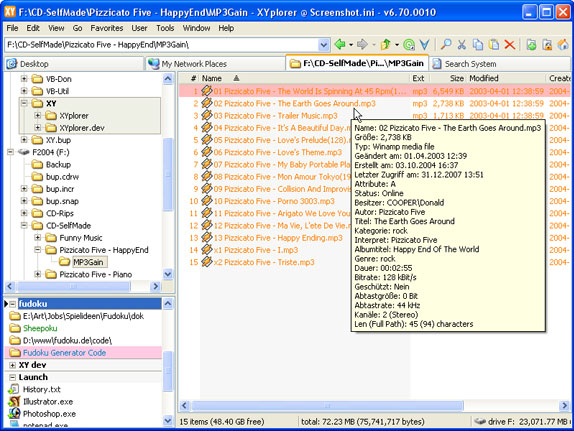The width and height of the screenshot is (574, 431).
Task: Cut selection with the scissors icon
Action: 462,45
